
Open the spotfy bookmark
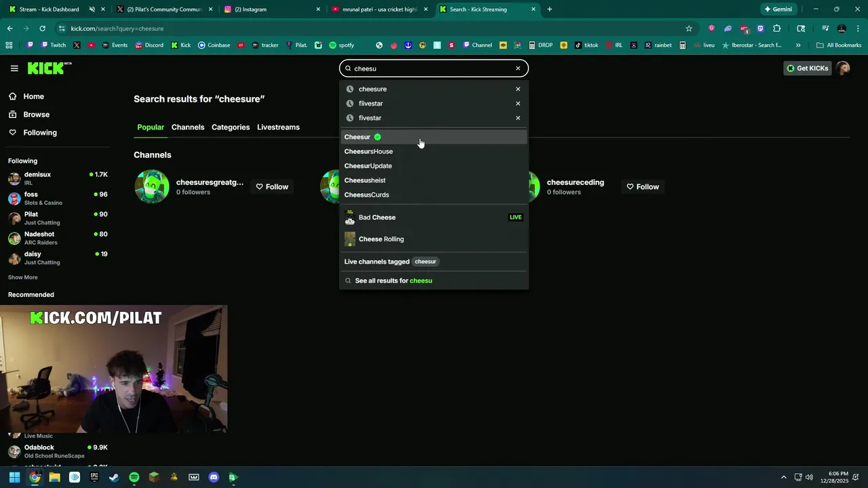pyautogui.click(x=342, y=45)
